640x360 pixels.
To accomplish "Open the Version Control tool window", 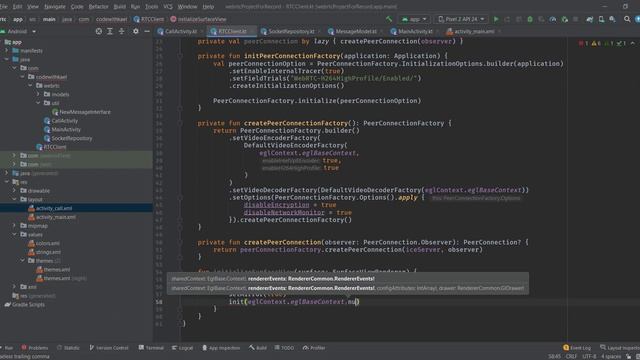I will [109, 348].
